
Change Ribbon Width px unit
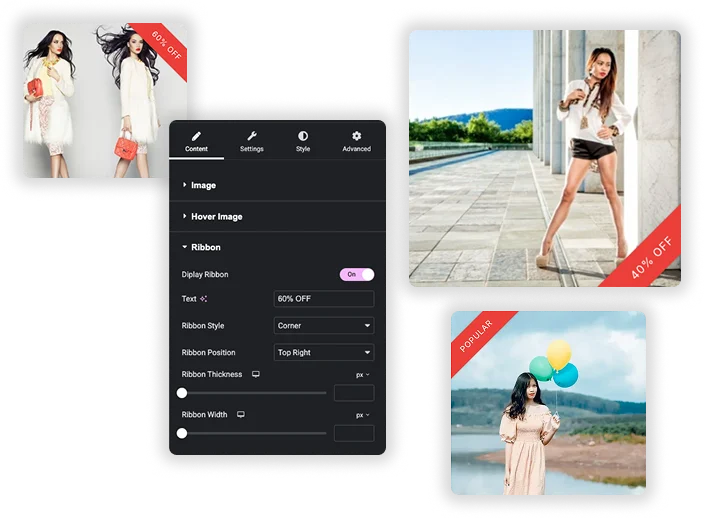click(x=362, y=415)
